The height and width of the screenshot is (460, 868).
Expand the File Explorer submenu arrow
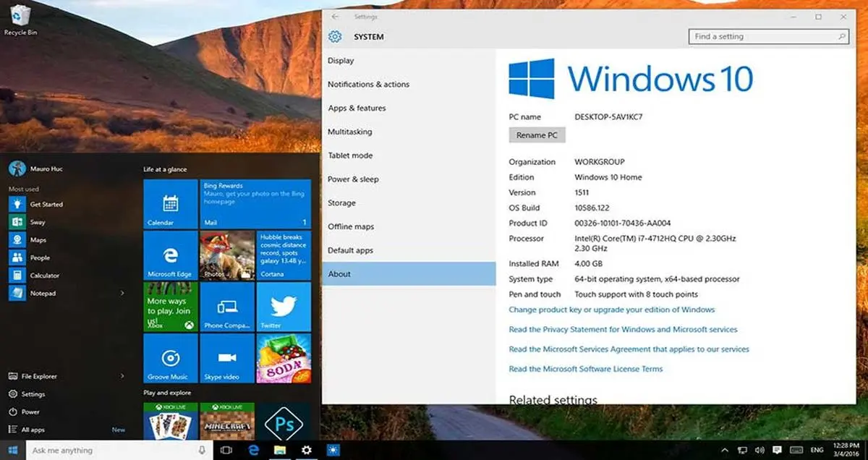pos(122,376)
